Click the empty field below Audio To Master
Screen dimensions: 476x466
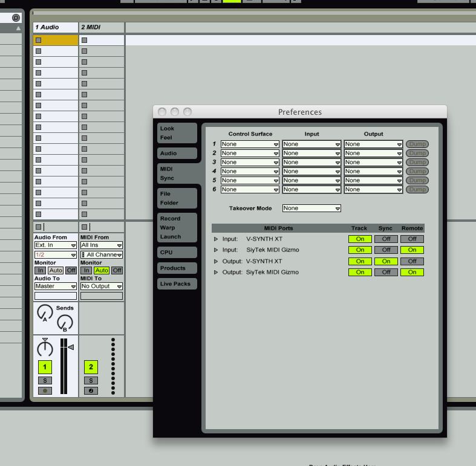tap(56, 296)
